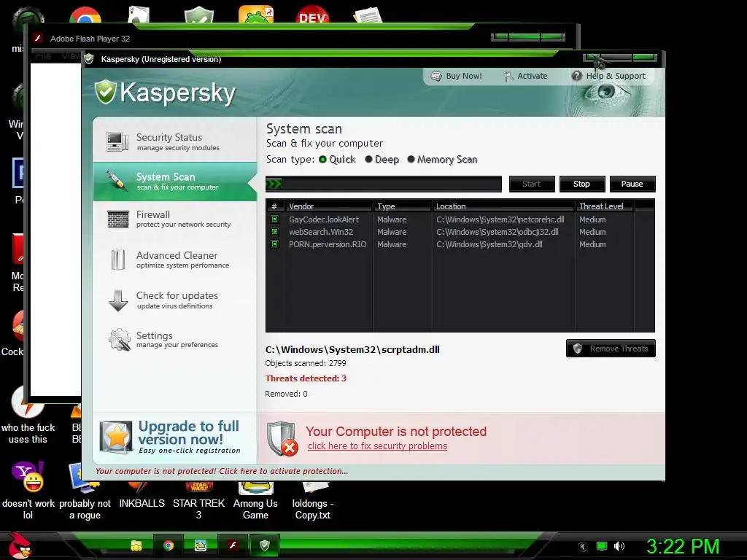This screenshot has width=747, height=560.
Task: Sort by Type column header
Action: pyautogui.click(x=403, y=206)
